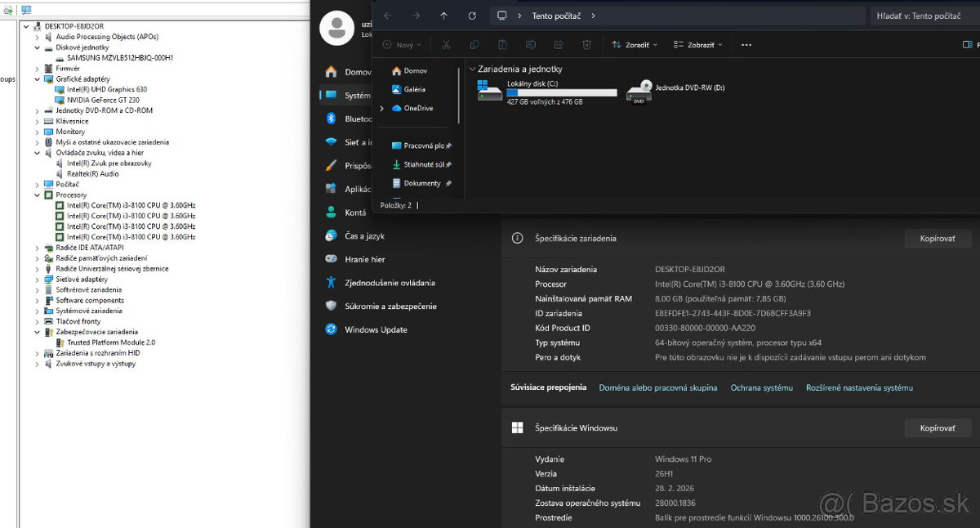Copy Windows specifications with Kopírovať
Viewport: 980px width, 528px height.
tap(938, 427)
